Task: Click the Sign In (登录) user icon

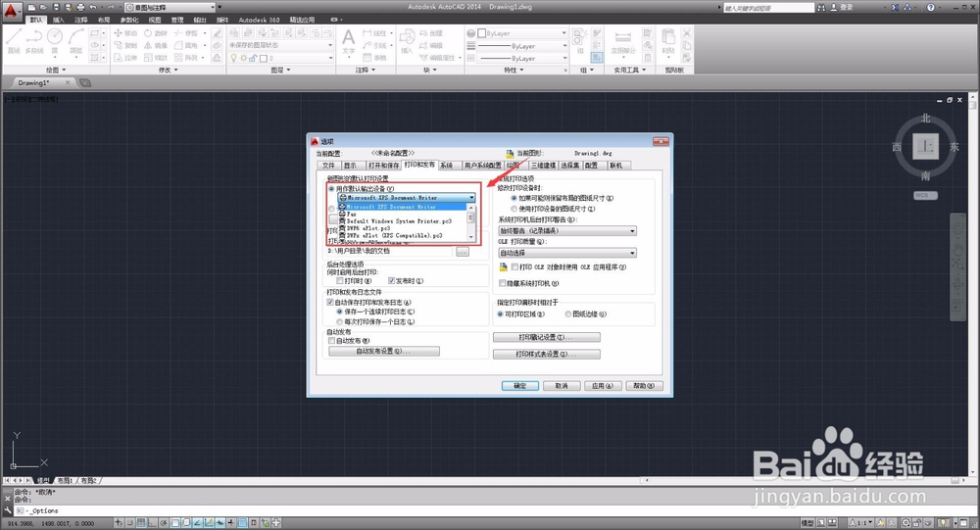Action: click(x=841, y=7)
